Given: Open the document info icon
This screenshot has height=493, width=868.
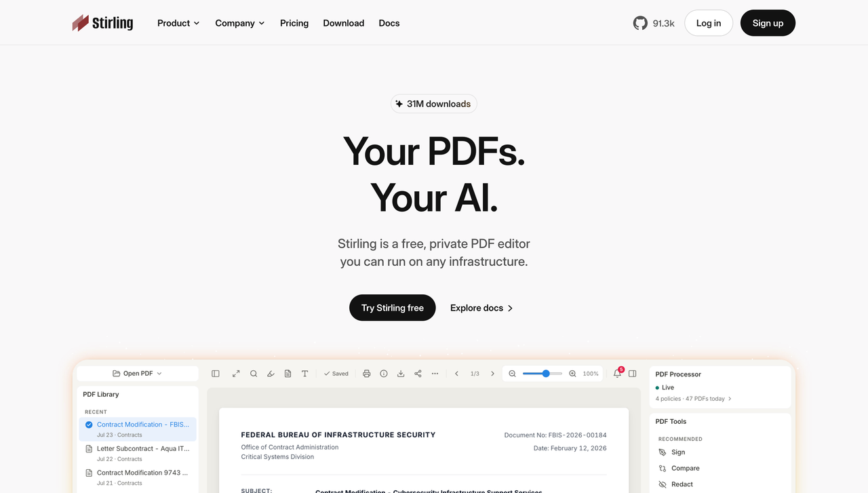Looking at the screenshot, I should 384,374.
